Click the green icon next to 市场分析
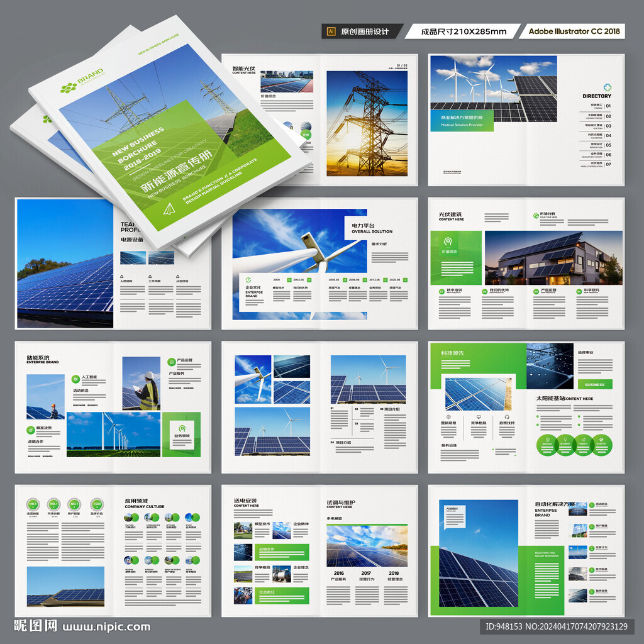Image resolution: width=644 pixels, height=644 pixels. point(536,216)
